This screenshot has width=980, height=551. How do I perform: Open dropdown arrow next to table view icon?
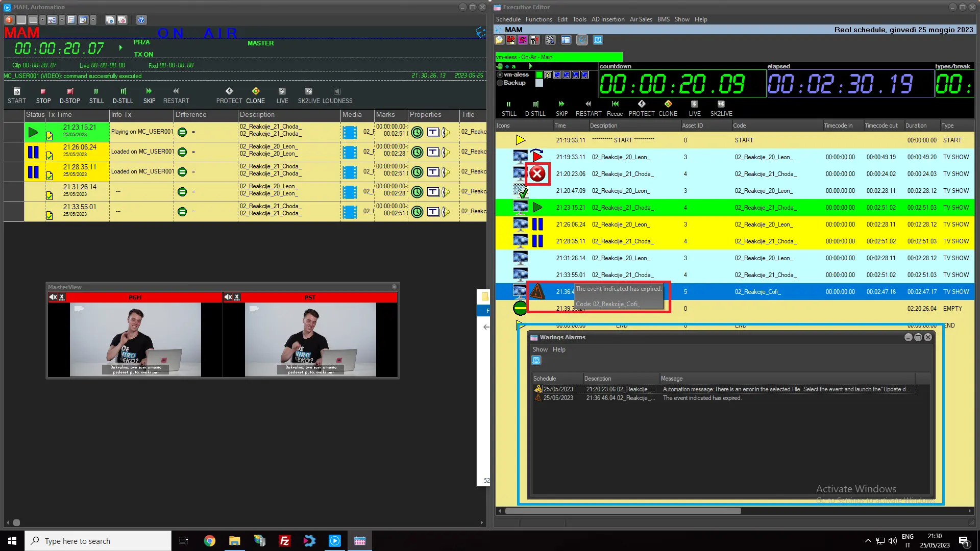[x=62, y=20]
